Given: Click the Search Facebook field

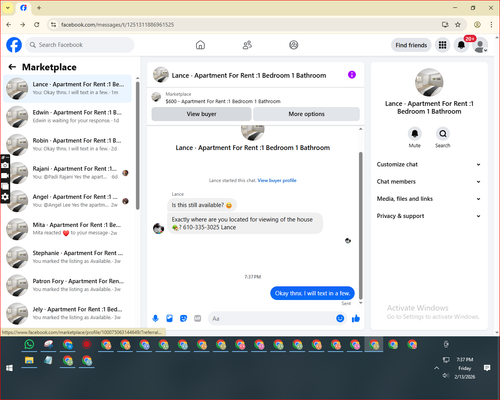Looking at the screenshot, I should pyautogui.click(x=80, y=45).
